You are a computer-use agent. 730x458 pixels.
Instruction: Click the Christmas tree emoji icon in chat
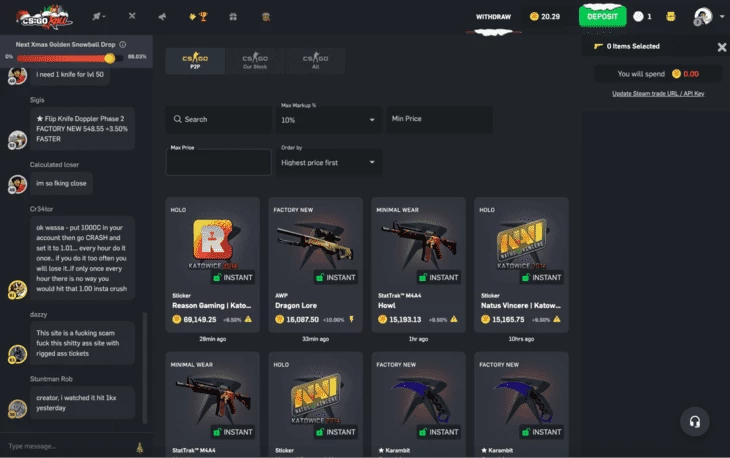click(140, 447)
